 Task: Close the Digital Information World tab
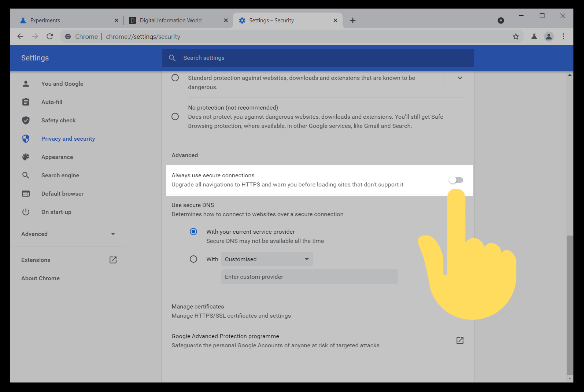coord(226,21)
